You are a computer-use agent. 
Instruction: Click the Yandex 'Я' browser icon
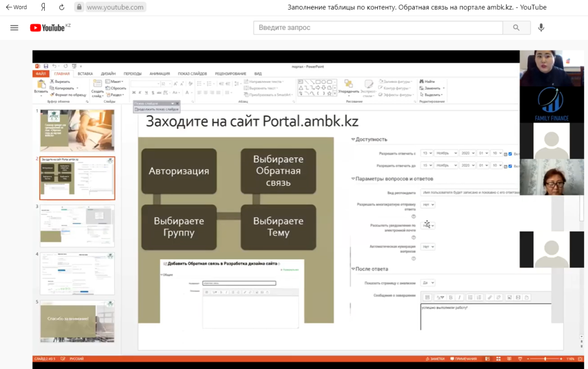[x=43, y=7]
